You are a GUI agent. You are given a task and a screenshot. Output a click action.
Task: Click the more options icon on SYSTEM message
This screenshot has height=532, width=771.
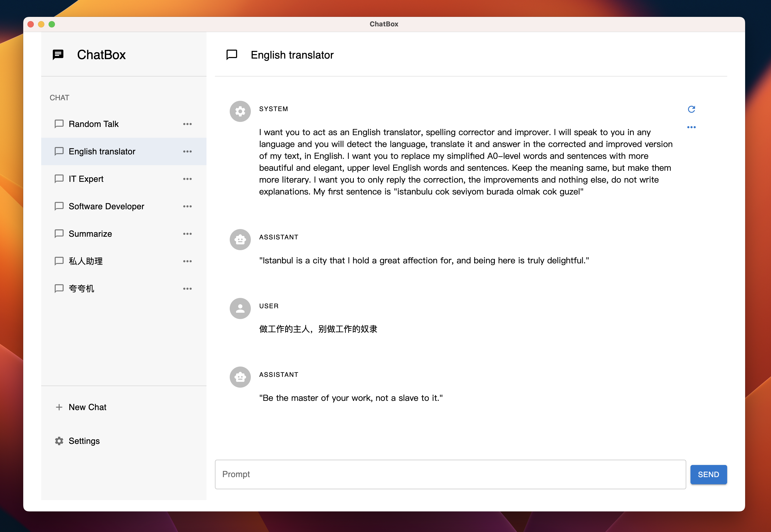691,127
